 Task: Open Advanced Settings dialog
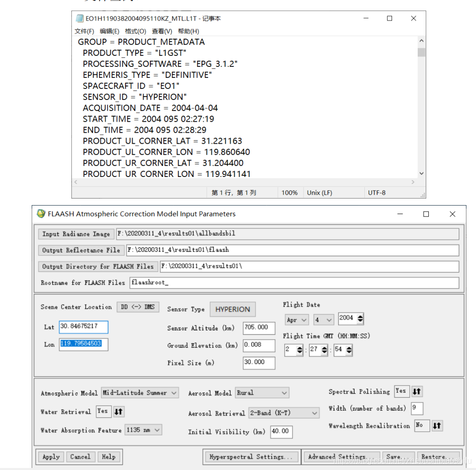[341, 456]
